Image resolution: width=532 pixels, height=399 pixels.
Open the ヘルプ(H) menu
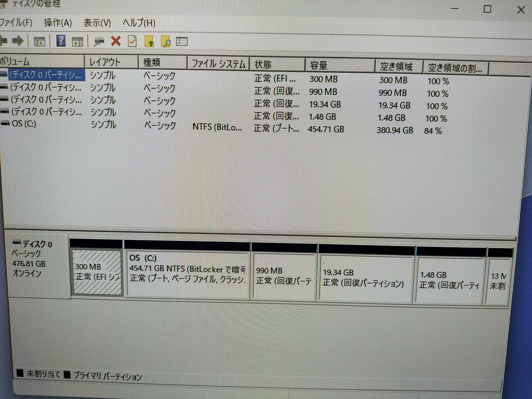(139, 23)
